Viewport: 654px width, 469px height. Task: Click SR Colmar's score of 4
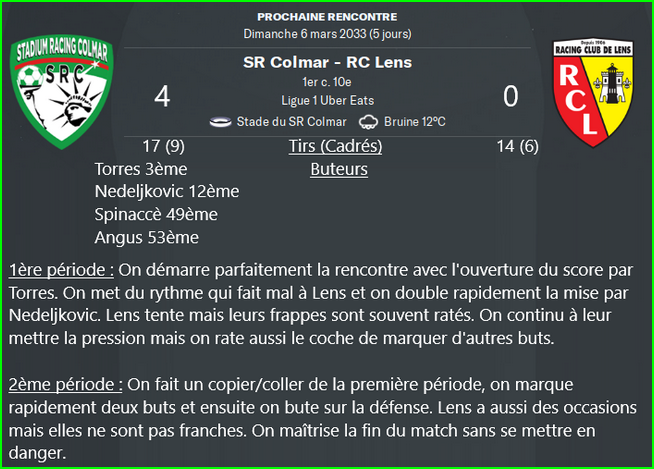pyautogui.click(x=162, y=97)
